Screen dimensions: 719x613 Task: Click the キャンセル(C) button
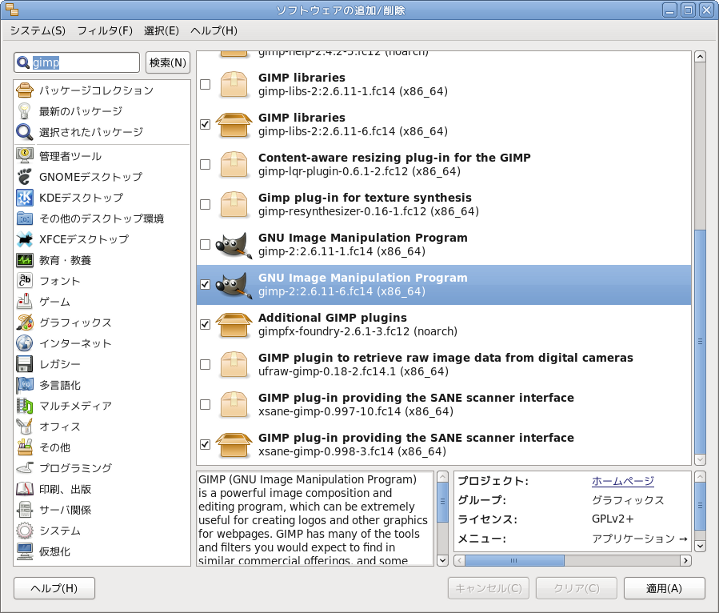pyautogui.click(x=488, y=588)
